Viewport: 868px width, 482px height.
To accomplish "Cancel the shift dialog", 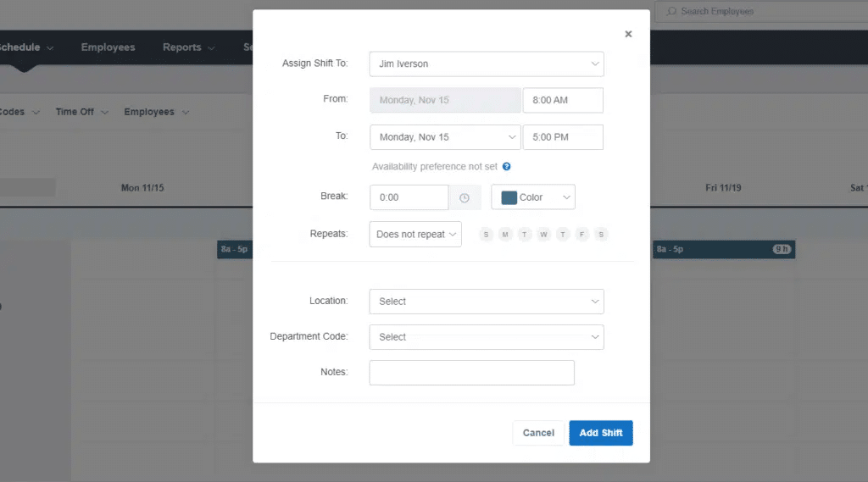I will [x=538, y=433].
